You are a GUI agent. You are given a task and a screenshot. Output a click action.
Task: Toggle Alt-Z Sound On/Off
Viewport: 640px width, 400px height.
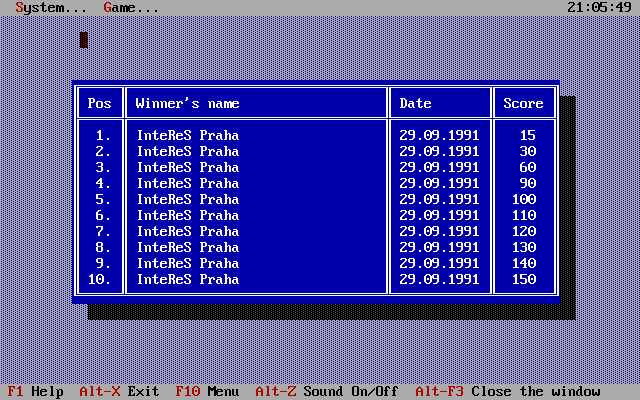pos(327,391)
